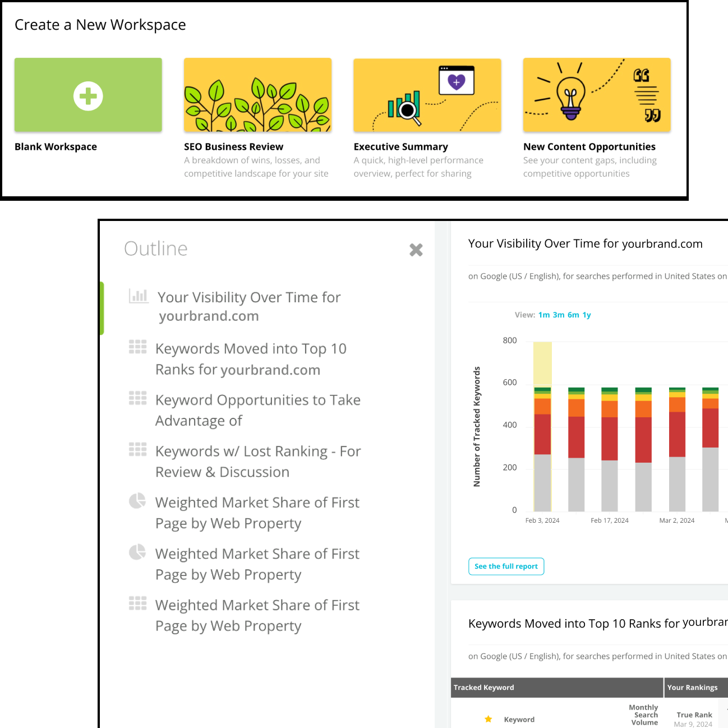This screenshot has width=728, height=728.
Task: Close the Outline panel with the X
Action: click(416, 250)
